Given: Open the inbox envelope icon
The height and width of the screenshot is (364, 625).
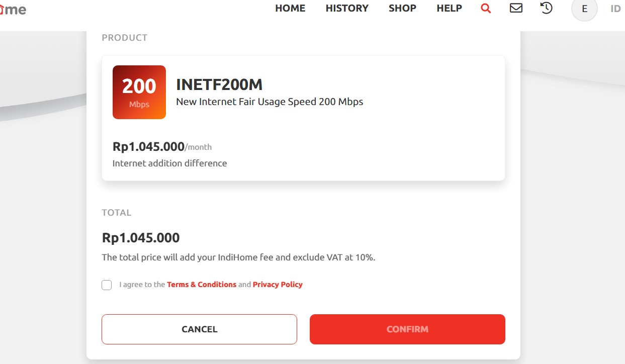Looking at the screenshot, I should coord(516,8).
